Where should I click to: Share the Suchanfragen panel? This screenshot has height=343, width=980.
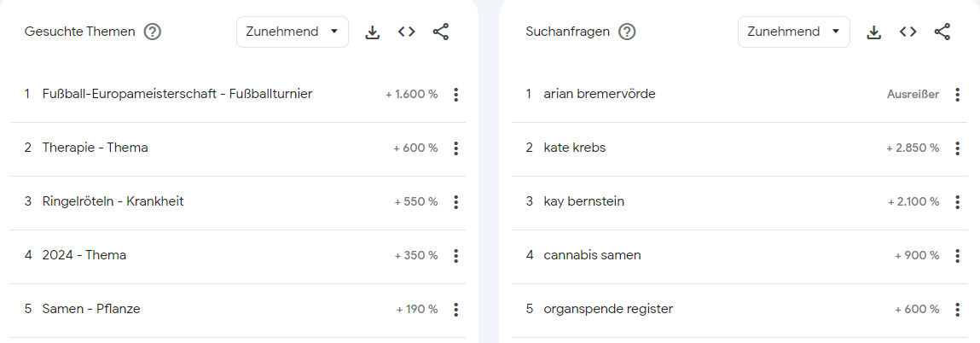[942, 32]
